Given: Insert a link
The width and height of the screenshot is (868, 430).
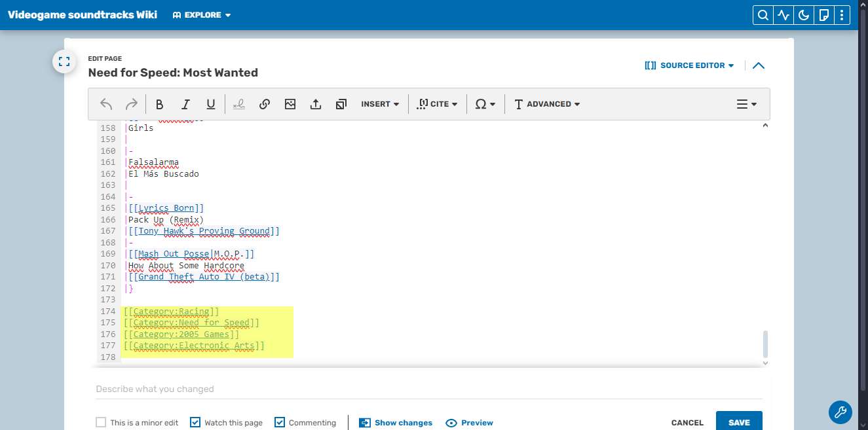Looking at the screenshot, I should tap(265, 104).
